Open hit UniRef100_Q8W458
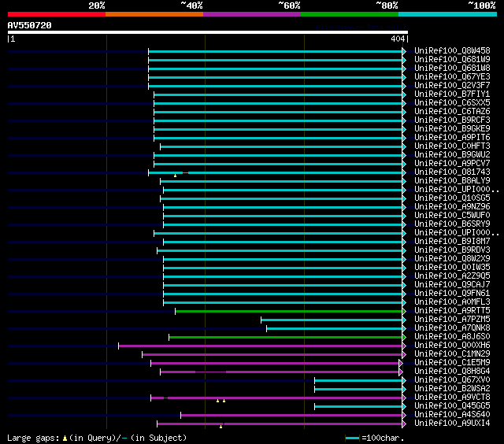 [x=452, y=50]
